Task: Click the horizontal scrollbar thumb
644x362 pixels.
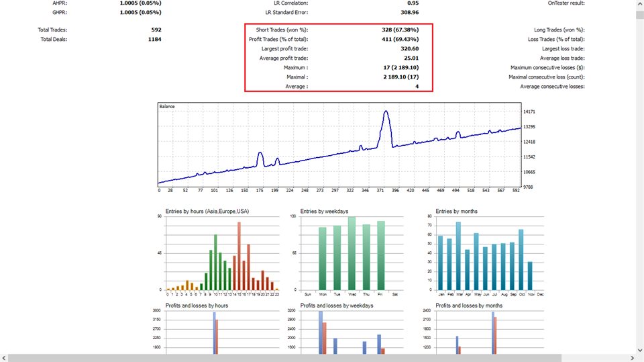Action: point(284,358)
